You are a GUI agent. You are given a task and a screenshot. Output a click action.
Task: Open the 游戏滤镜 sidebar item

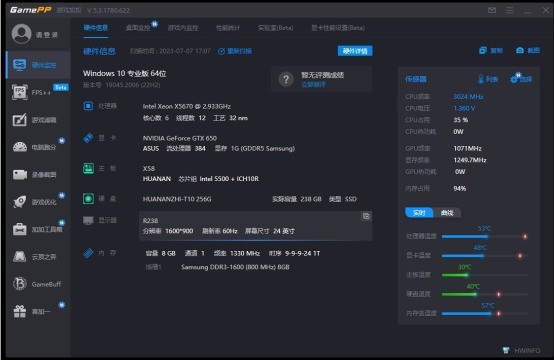(x=38, y=120)
